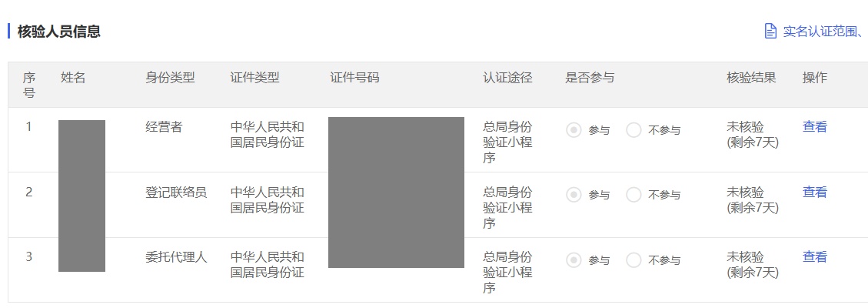
Task: Click the 核验结果 column header
Action: [751, 78]
